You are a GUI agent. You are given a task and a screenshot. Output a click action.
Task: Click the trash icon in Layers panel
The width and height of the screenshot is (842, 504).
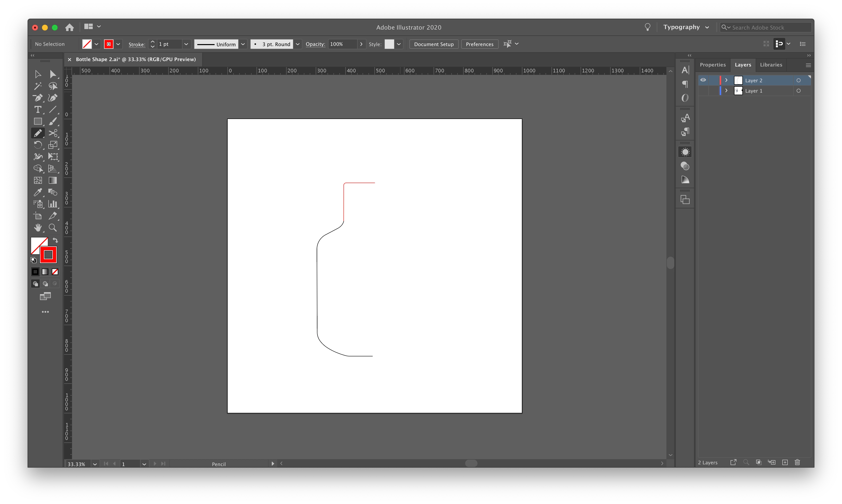pyautogui.click(x=797, y=462)
